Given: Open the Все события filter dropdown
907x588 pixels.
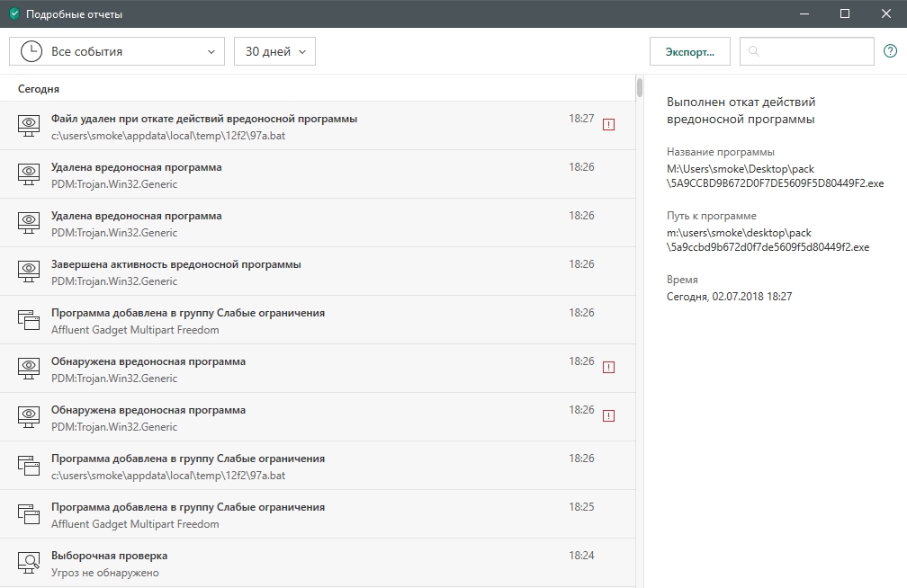Looking at the screenshot, I should point(117,51).
